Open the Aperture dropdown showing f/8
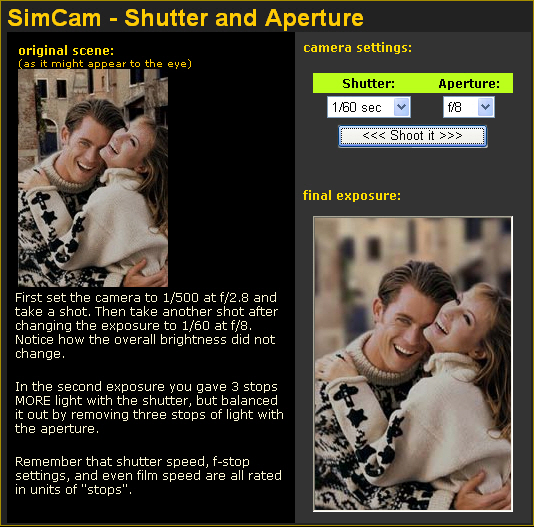This screenshot has width=534, height=527. click(x=469, y=107)
